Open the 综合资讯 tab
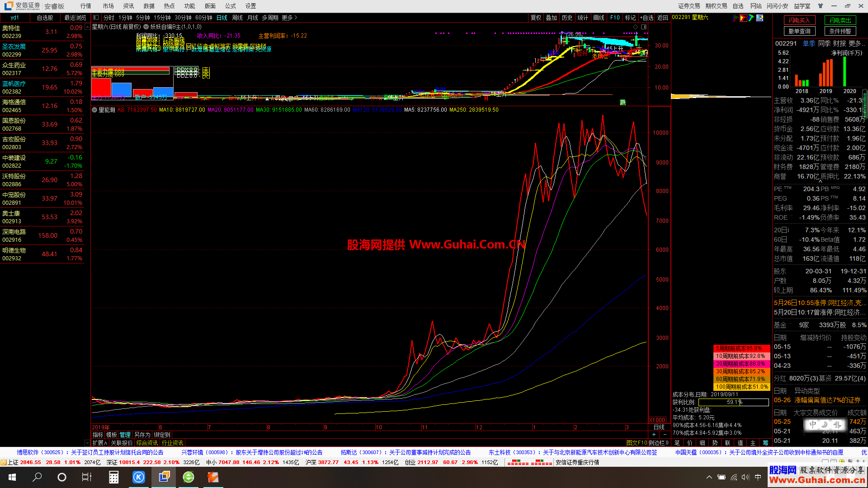Viewport: 868px width, 488px height. (x=147, y=443)
